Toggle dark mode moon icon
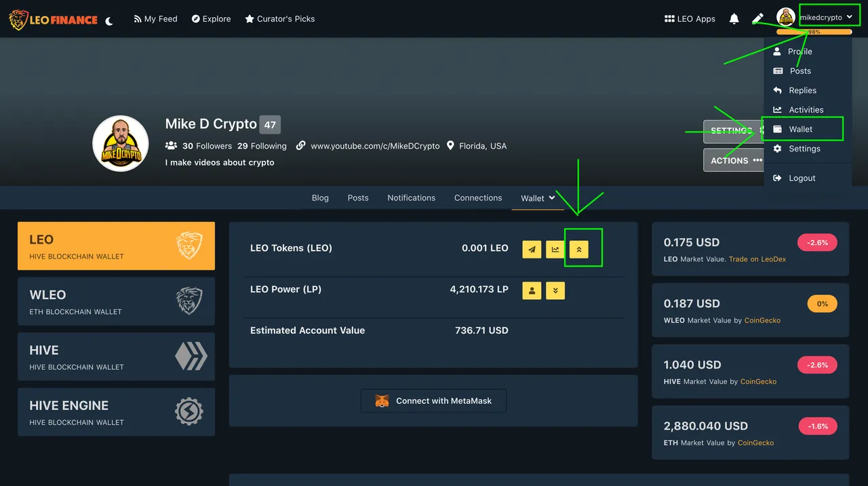This screenshot has height=486, width=868. (109, 21)
